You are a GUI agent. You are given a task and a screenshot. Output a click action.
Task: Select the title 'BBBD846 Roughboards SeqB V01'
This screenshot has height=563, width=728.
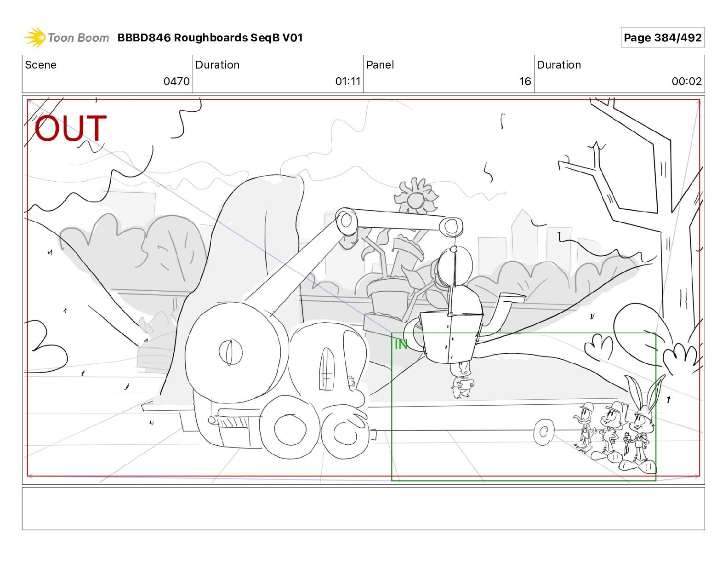pyautogui.click(x=210, y=38)
